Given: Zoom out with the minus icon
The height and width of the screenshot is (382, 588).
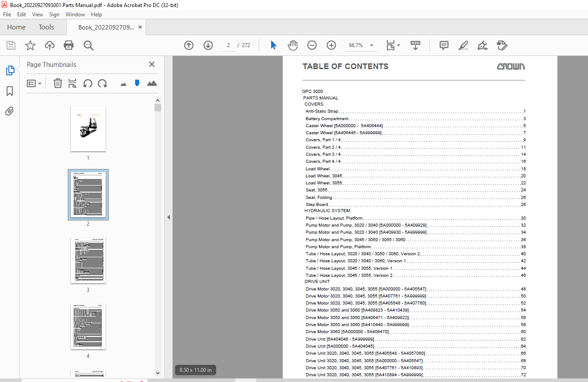Looking at the screenshot, I should tap(312, 45).
